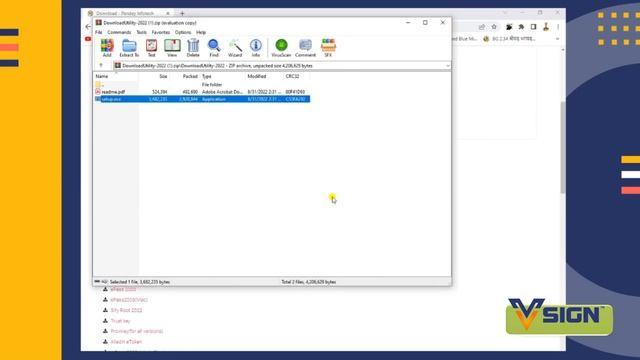
Task: Toggle the Chrome side panel icon
Action: click(x=533, y=27)
